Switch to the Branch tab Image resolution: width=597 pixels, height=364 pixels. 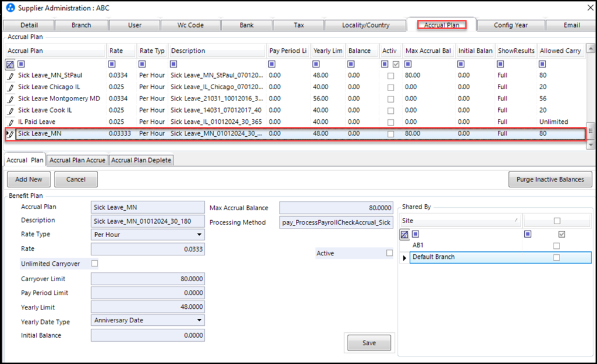[82, 25]
